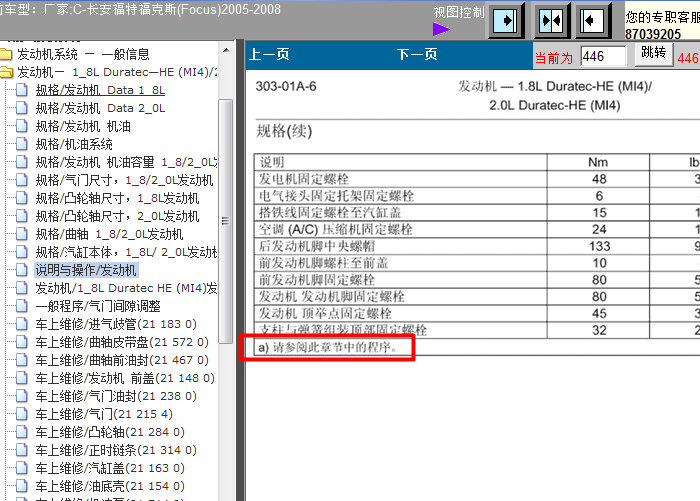Click the 跳转 jump button
Viewport: 700px width, 501px height.
654,54
